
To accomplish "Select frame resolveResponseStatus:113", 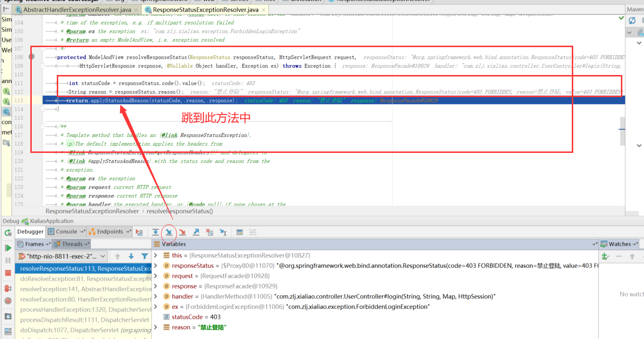I will pos(83,269).
